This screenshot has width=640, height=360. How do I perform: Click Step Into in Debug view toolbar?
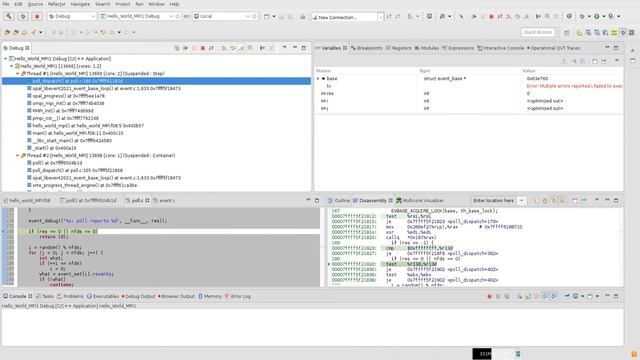[x=224, y=48]
